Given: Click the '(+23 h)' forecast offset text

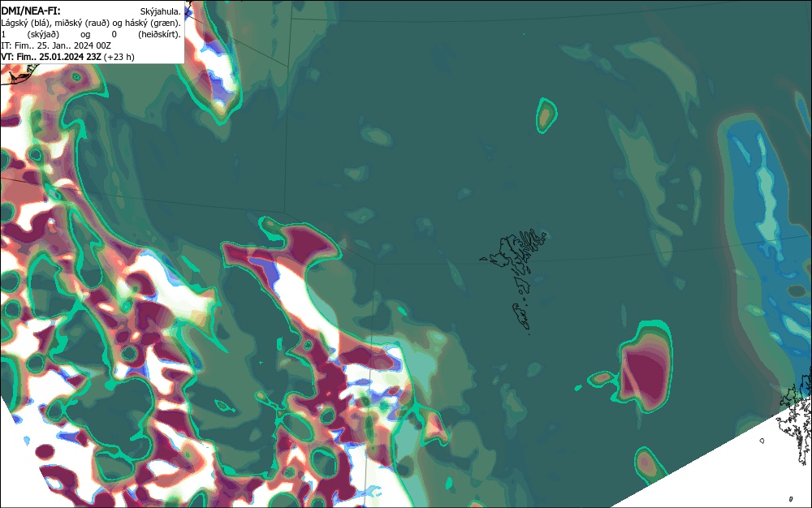Looking at the screenshot, I should pyautogui.click(x=119, y=57).
